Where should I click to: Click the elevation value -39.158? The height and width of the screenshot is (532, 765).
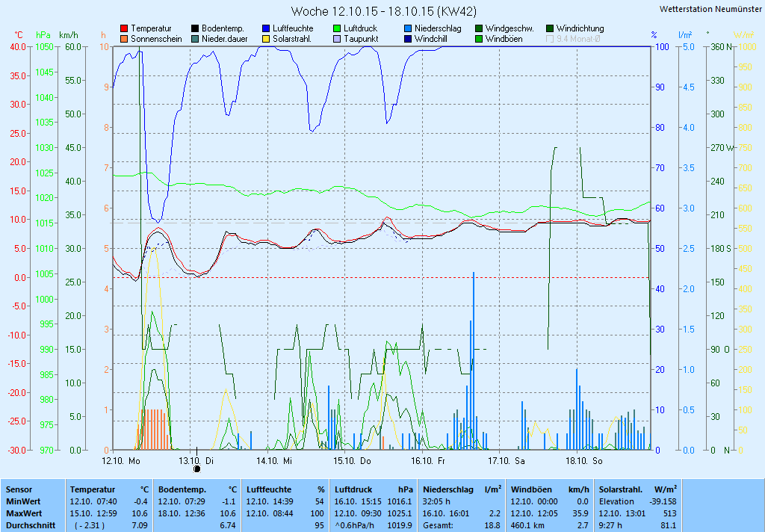pyautogui.click(x=663, y=501)
